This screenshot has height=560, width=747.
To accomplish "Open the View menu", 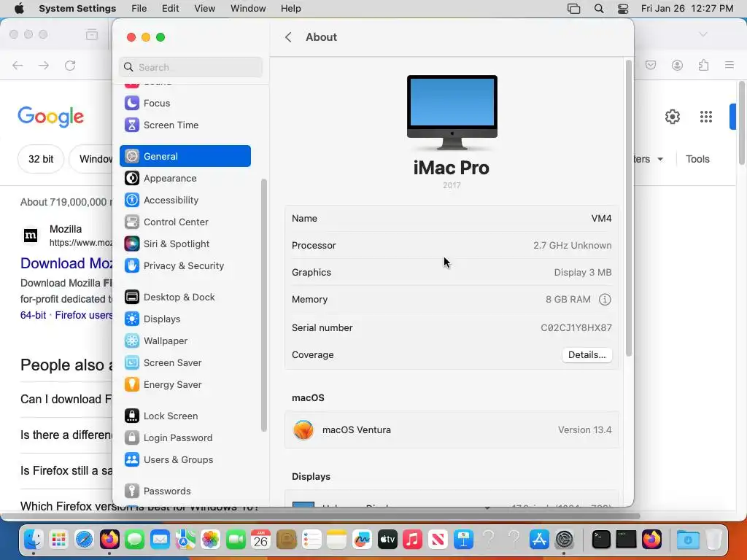I will pos(204,9).
